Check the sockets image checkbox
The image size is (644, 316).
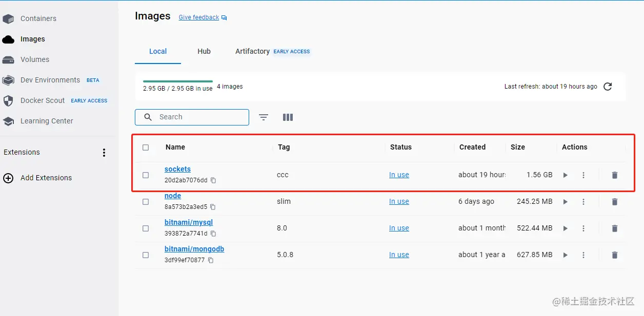(x=146, y=175)
